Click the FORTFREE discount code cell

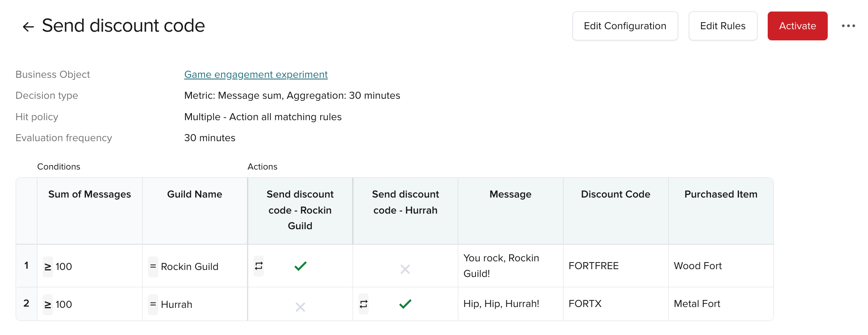click(x=593, y=266)
